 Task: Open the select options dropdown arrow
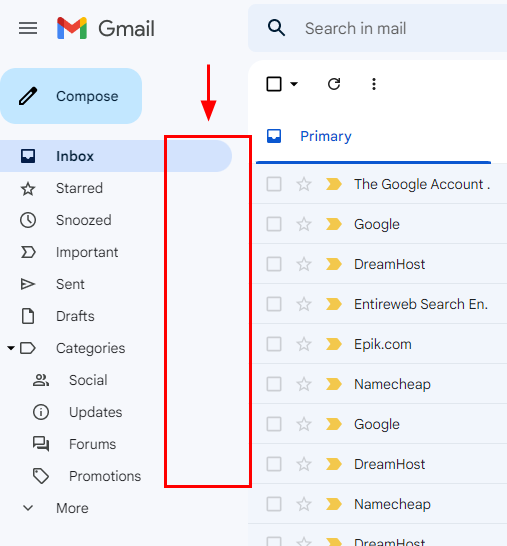[294, 84]
